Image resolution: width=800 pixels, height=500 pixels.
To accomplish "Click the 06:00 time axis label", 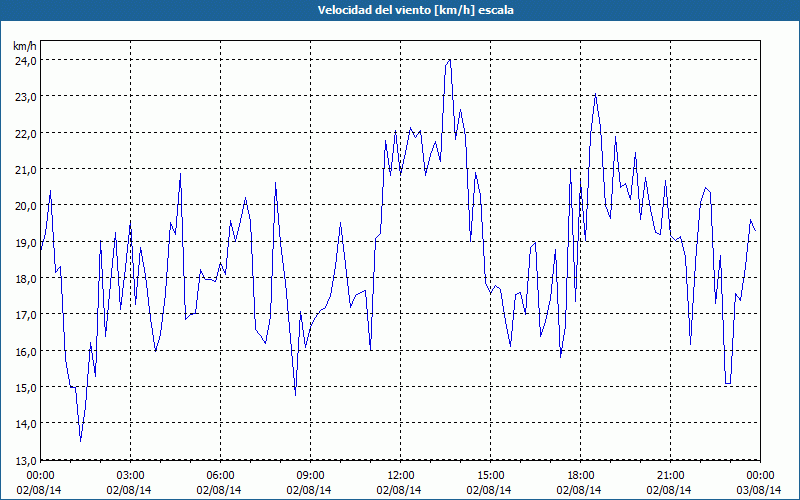I will click(x=220, y=476).
